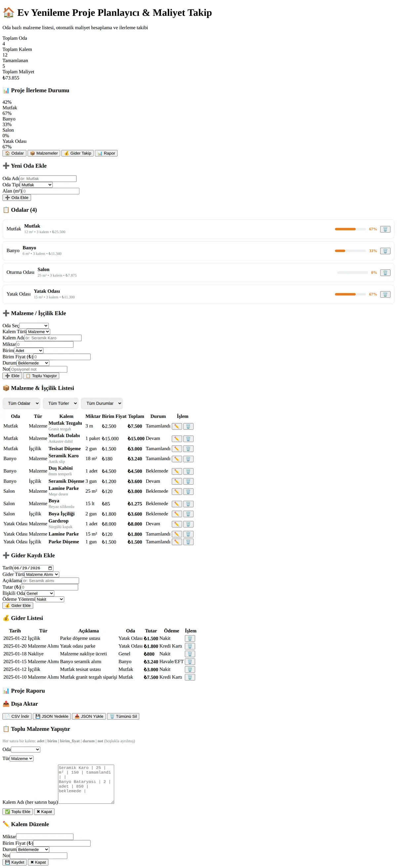The height and width of the screenshot is (868, 397).
Task: Click the Gider Ekle button
Action: 18,605
